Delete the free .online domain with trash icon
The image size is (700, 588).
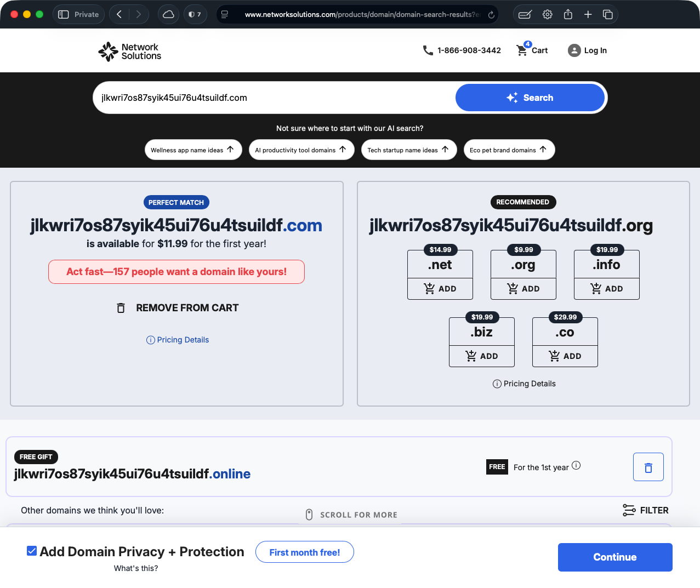click(648, 467)
